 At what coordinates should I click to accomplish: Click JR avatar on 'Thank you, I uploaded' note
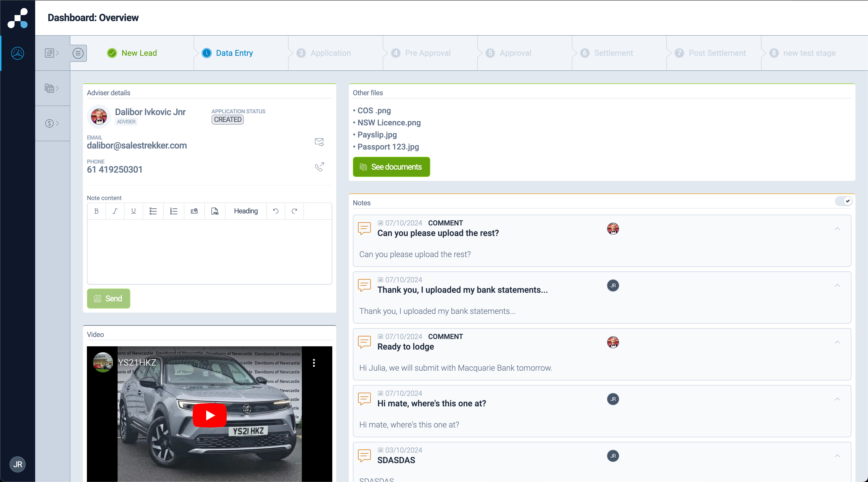pyautogui.click(x=613, y=285)
